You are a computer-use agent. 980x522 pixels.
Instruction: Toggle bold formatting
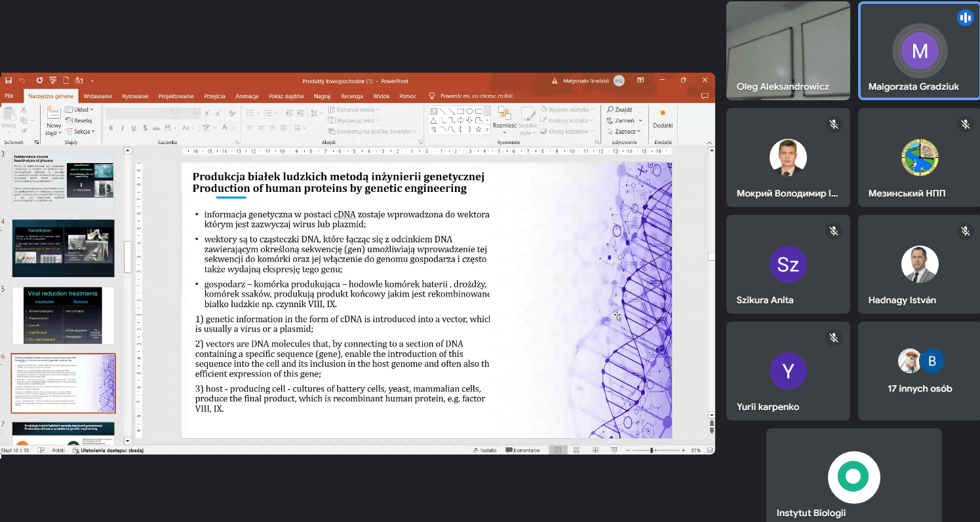click(111, 128)
